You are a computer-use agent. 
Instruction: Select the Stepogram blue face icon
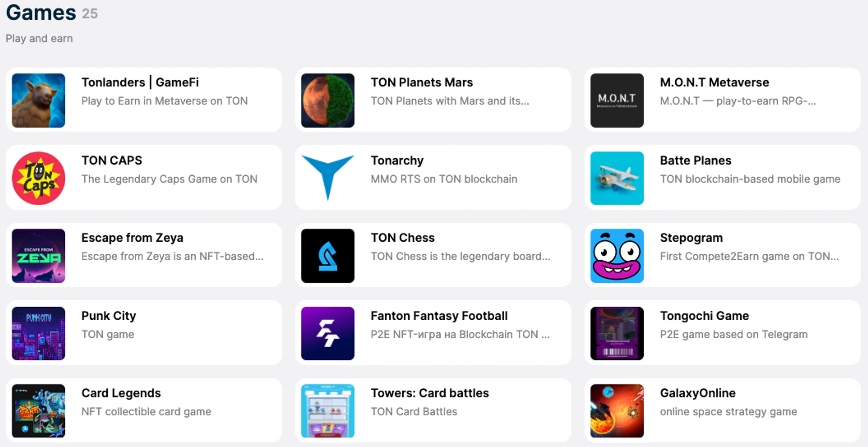tap(617, 256)
